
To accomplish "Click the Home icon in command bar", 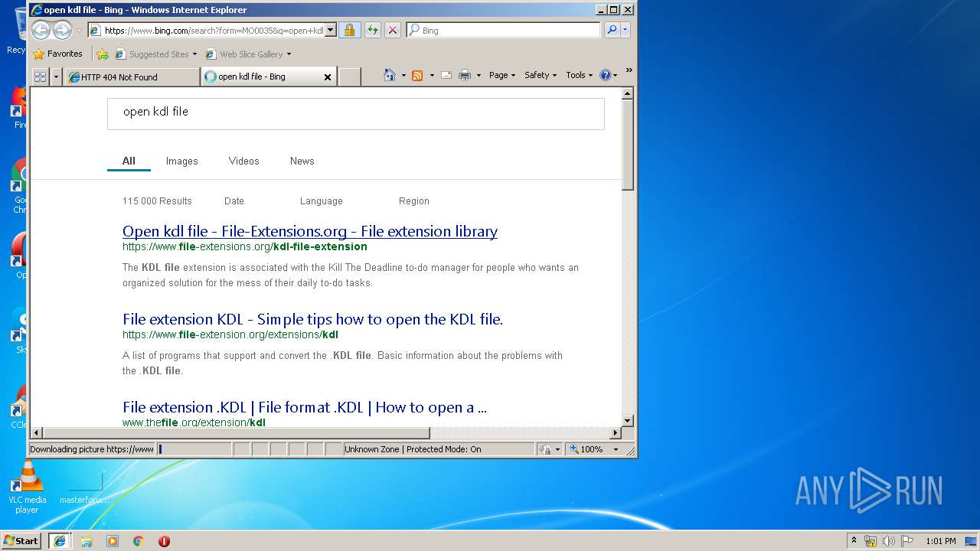I will [x=390, y=75].
